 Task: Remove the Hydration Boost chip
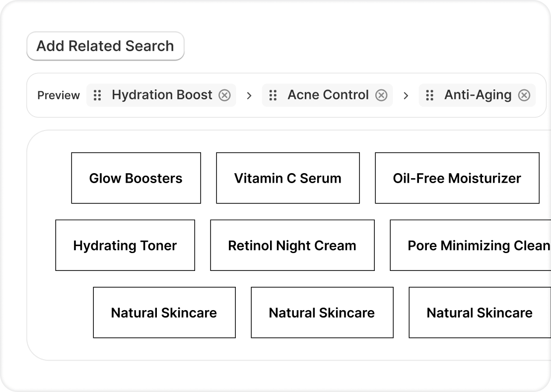225,95
